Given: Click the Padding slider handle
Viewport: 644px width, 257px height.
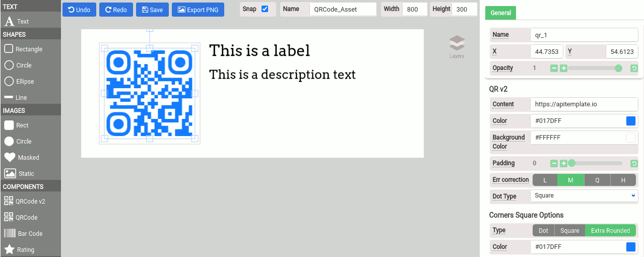Looking at the screenshot, I should coord(571,163).
